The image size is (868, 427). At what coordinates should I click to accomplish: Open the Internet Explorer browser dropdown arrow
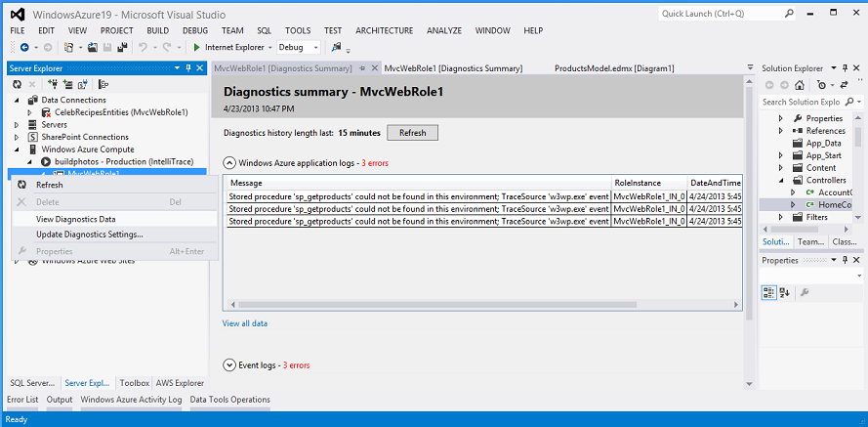pos(270,48)
